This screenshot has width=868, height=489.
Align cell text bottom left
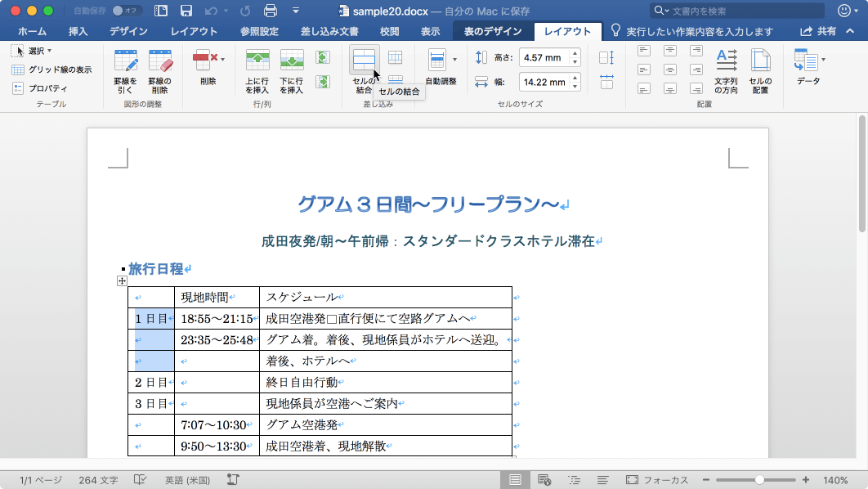point(644,88)
